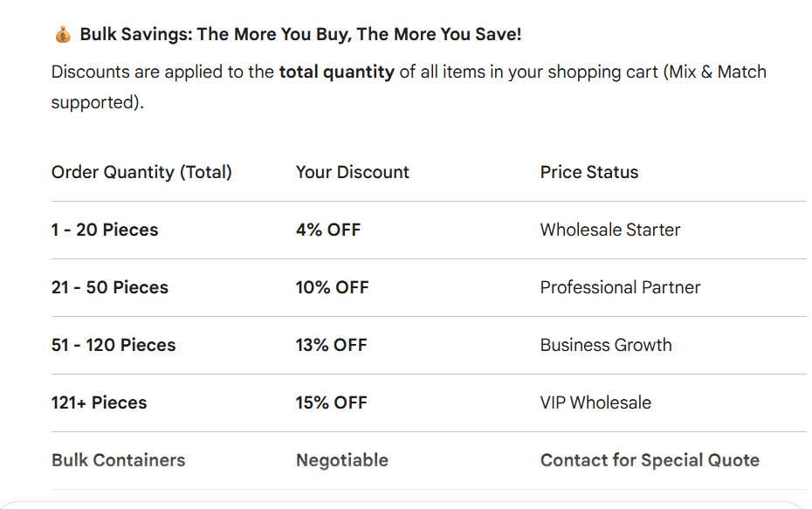812x509 pixels.
Task: Click the Professional Partner status cell
Action: (x=620, y=287)
